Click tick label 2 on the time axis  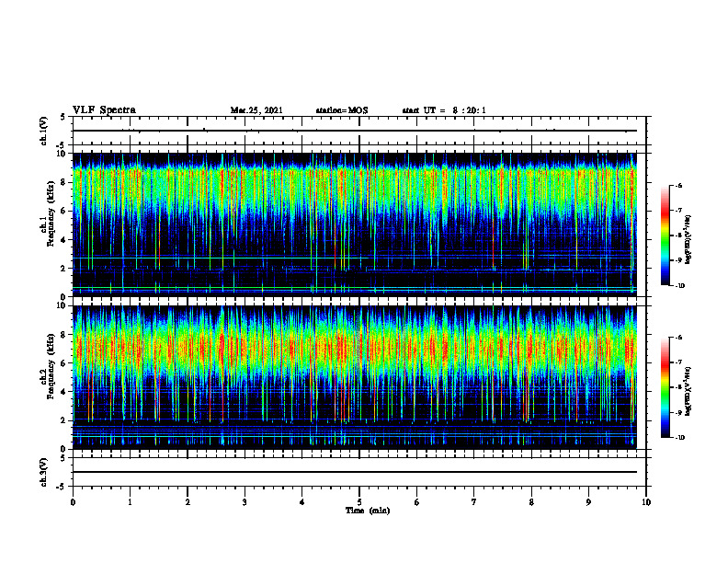pos(188,502)
